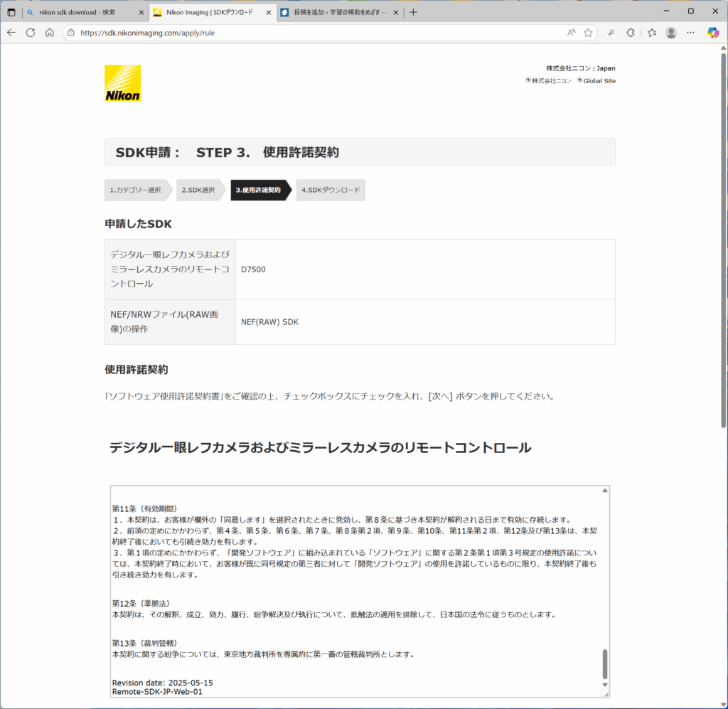Open the Copilot icon in Edge toolbar
This screenshot has height=709, width=728.
coord(713,33)
